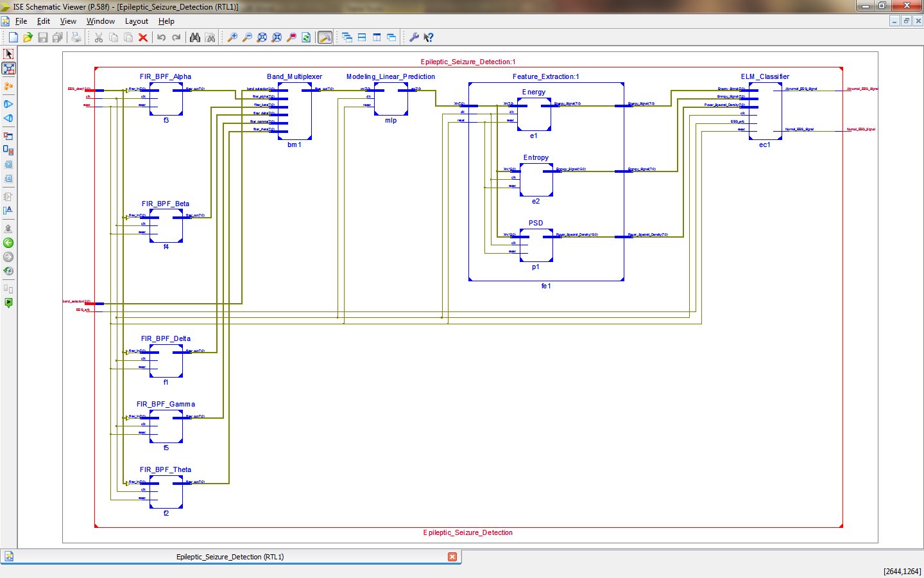Screen dimensions: 924x578
Task: Click the binoculars Find icon
Action: tap(195, 37)
